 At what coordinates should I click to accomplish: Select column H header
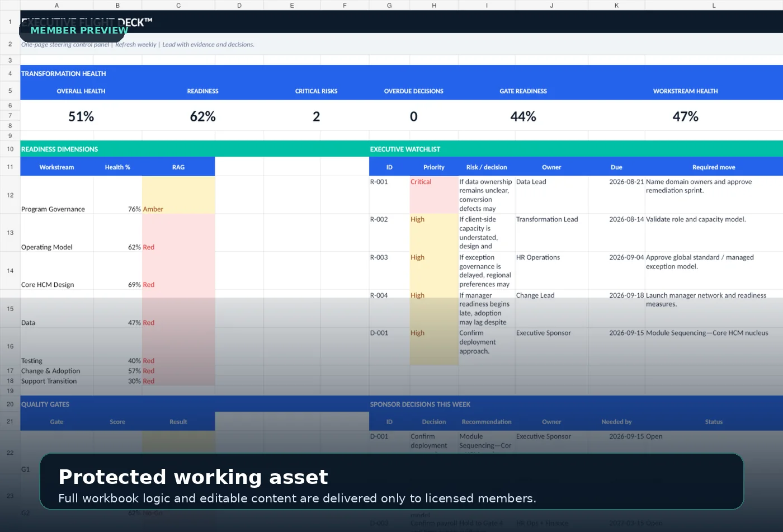coord(434,5)
